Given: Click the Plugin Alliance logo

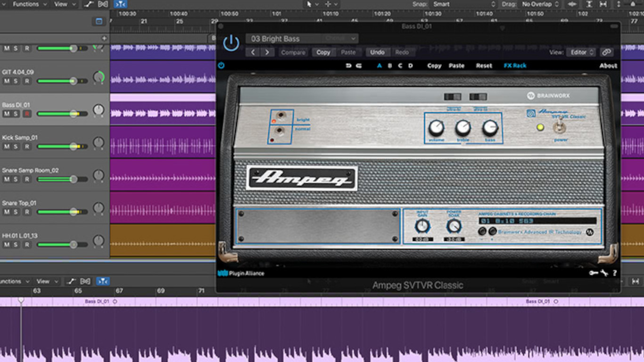Looking at the screenshot, I should coord(241,273).
